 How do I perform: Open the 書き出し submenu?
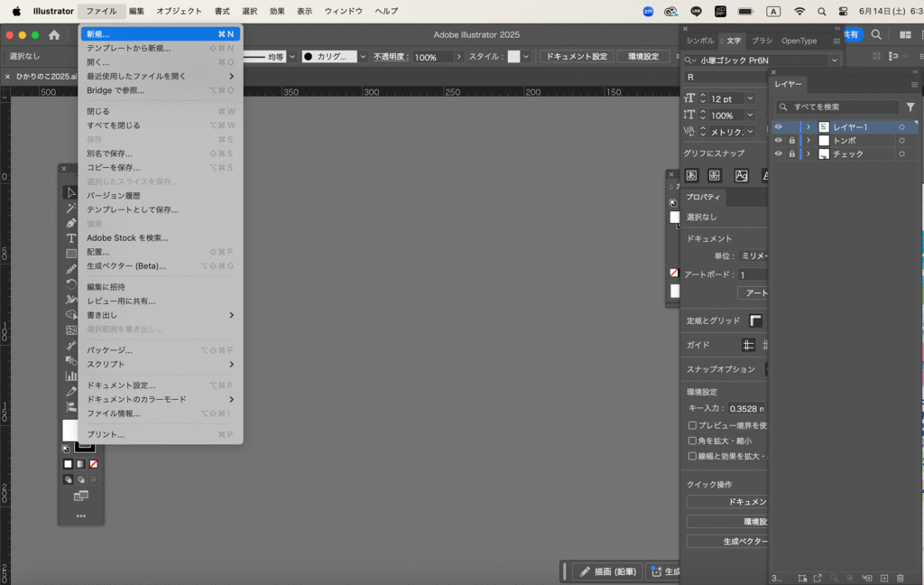pyautogui.click(x=161, y=315)
